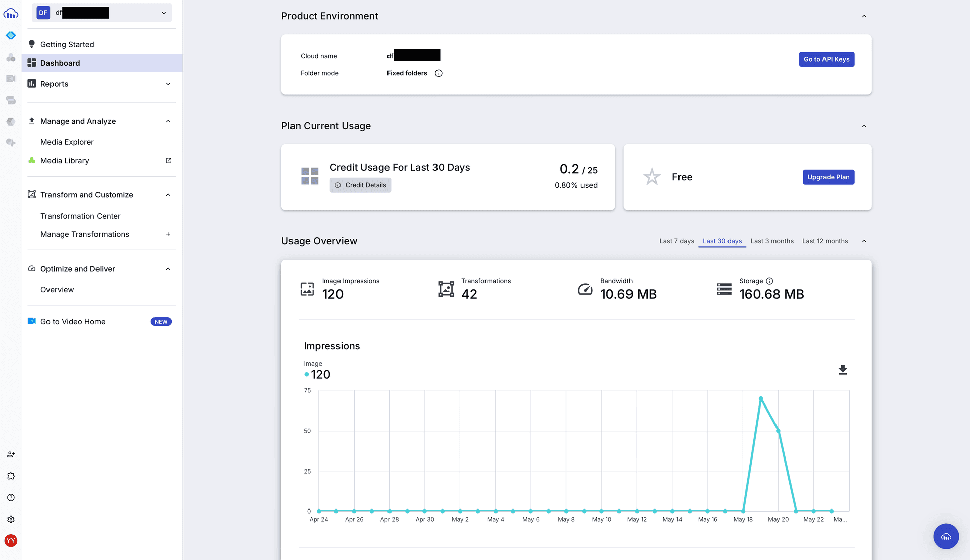This screenshot has height=560, width=970.
Task: Go to Video Home
Action: coord(73,321)
